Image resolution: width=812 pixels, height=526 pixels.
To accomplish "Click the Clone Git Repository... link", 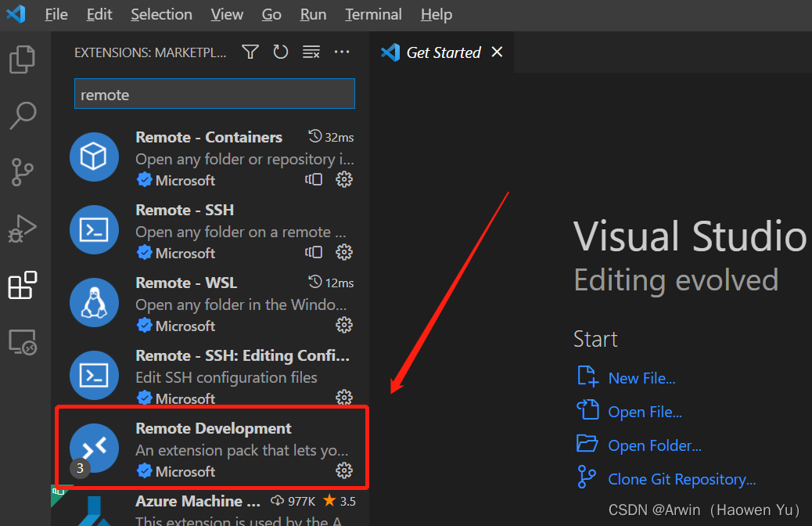I will (681, 479).
